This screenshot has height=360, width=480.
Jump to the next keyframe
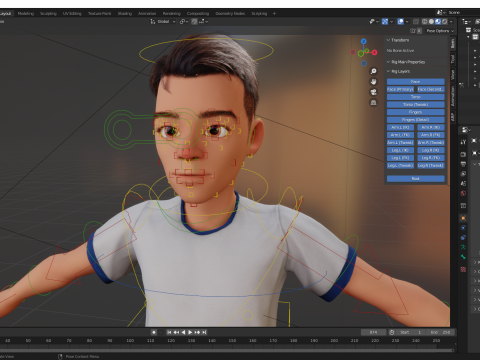click(197, 332)
